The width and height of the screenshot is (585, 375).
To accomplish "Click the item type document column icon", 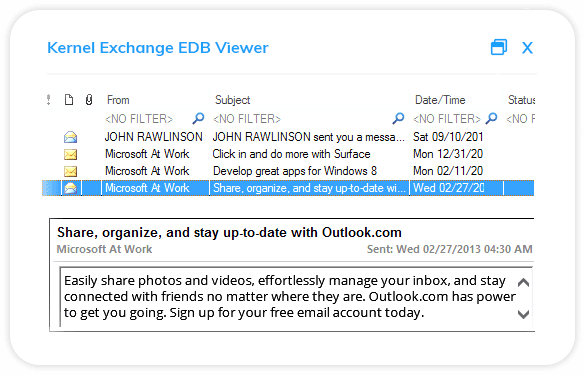I will (x=69, y=100).
